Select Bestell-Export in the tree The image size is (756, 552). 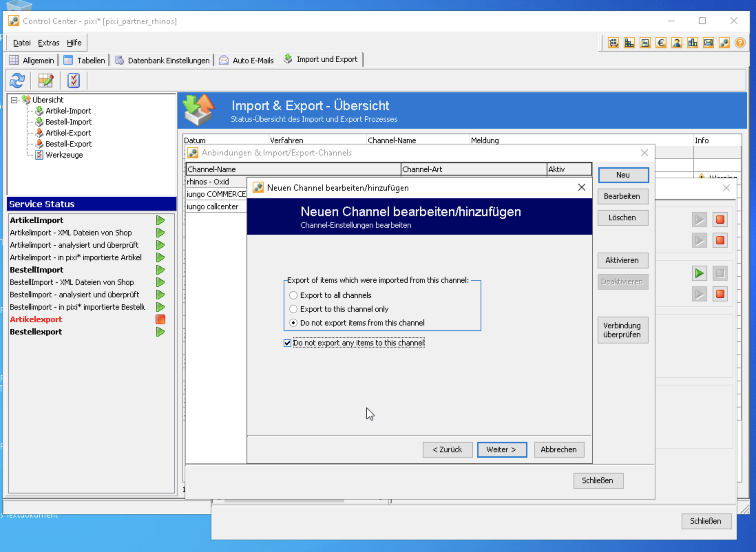69,144
